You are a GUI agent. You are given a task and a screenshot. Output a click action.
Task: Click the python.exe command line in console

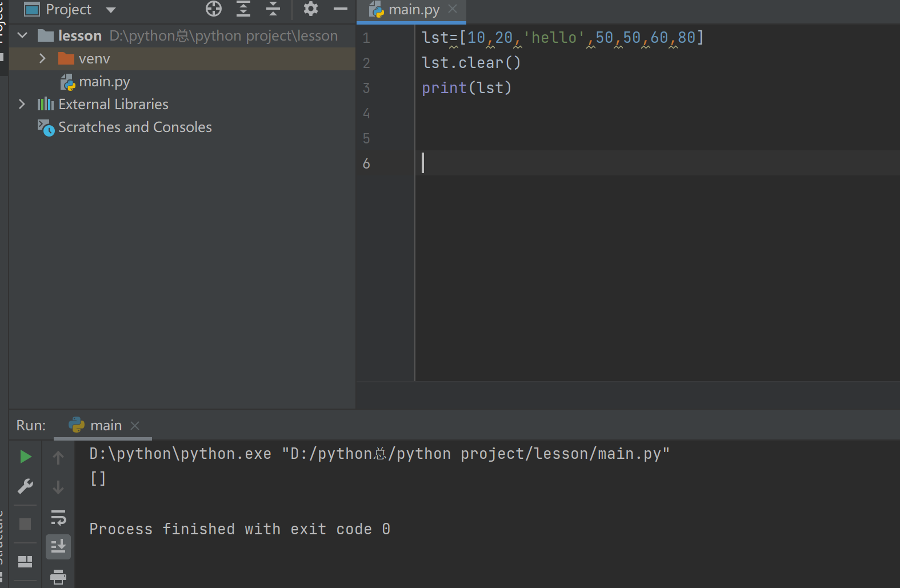[x=379, y=454]
